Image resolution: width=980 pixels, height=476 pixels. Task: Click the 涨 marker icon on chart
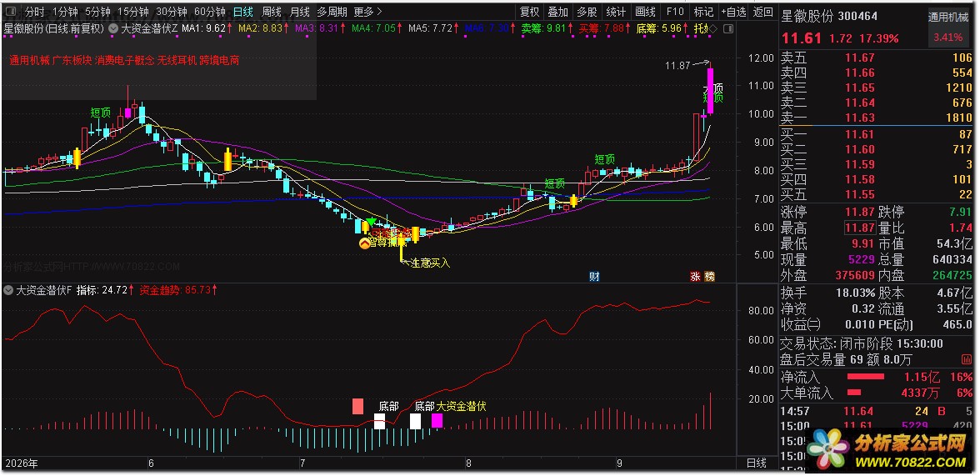tap(696, 277)
